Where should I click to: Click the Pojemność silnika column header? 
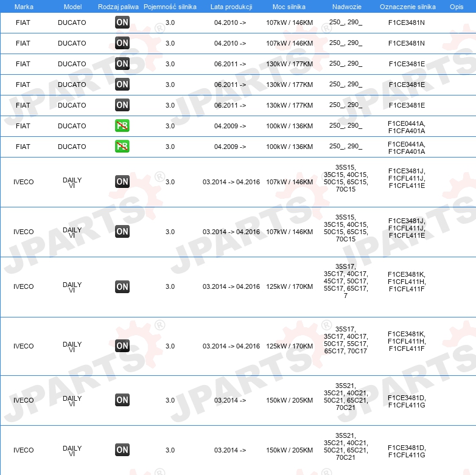tap(170, 7)
